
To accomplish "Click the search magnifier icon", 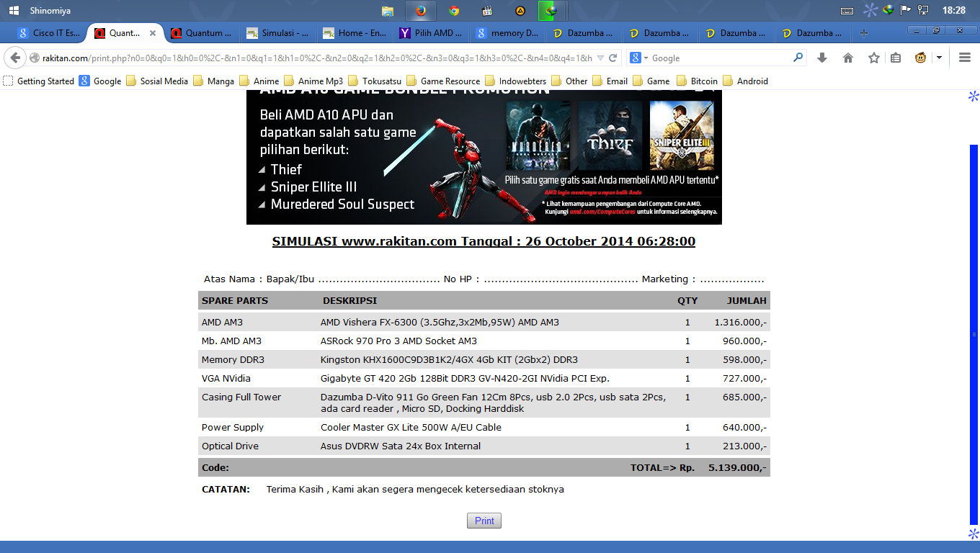I will pyautogui.click(x=798, y=58).
